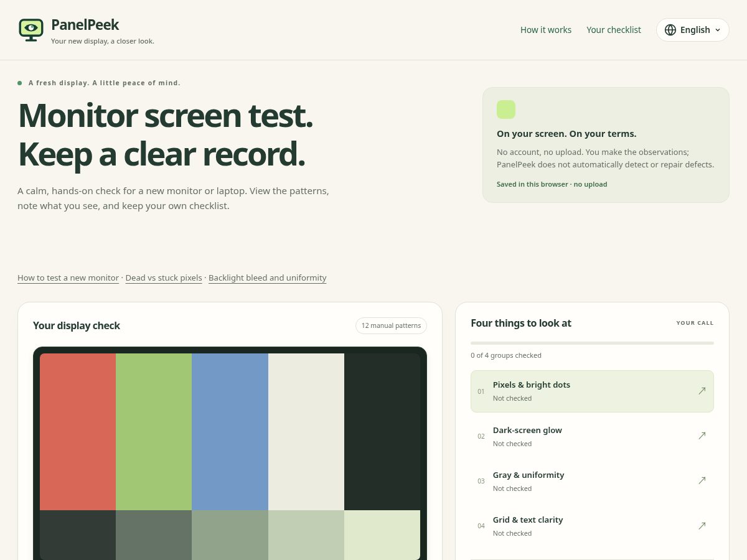
Task: Click the black color bar in preview
Action: coord(382,432)
